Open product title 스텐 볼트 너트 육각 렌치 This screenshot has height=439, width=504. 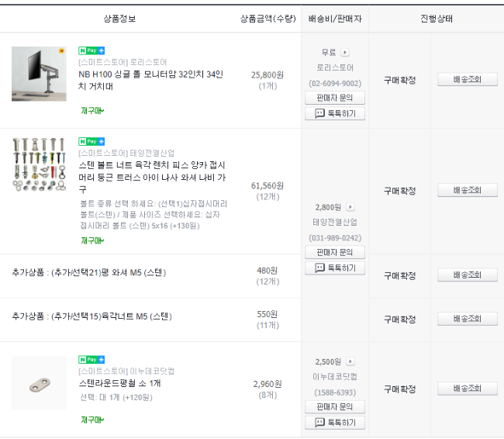point(152,177)
